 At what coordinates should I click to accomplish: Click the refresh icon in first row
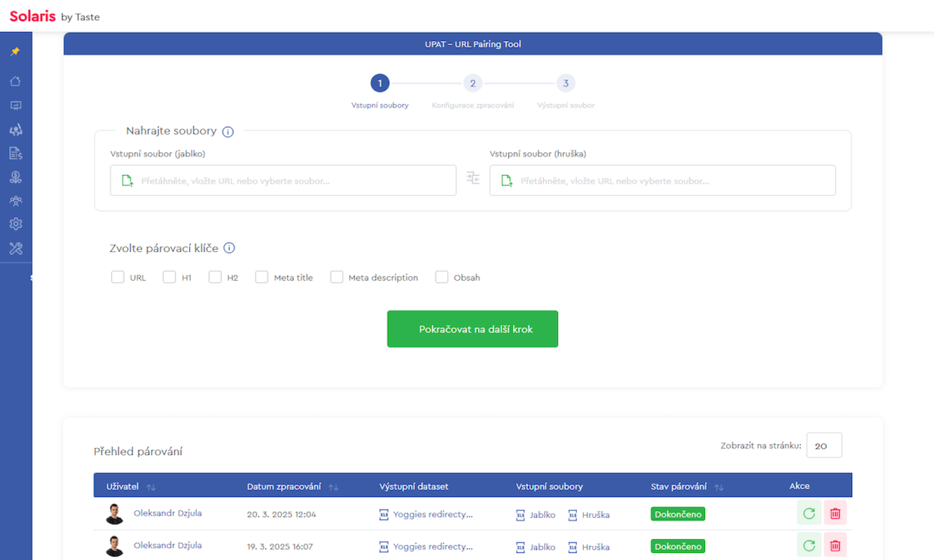(x=808, y=513)
